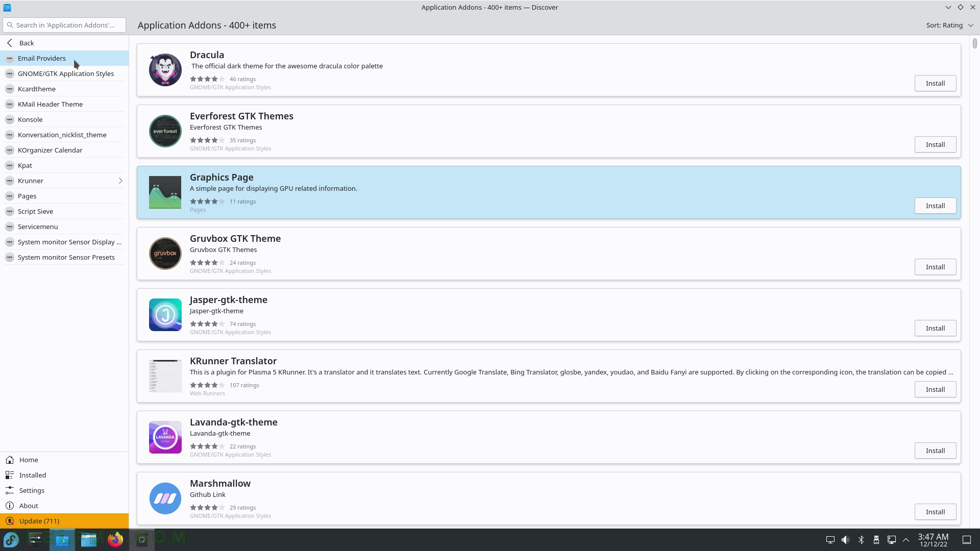This screenshot has height=551, width=980.
Task: Expand the Krunner category arrow
Action: (x=120, y=181)
